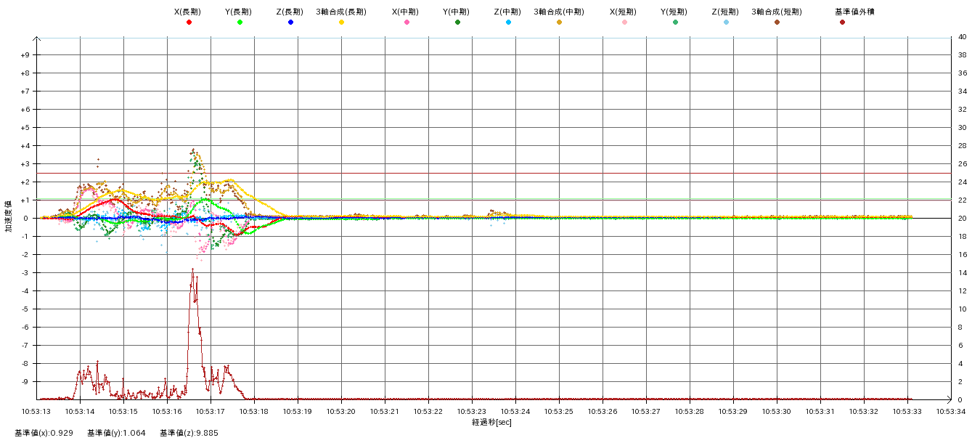Click the 3軸合成(短期) legend label
The width and height of the screenshot is (980, 443).
tap(776, 12)
